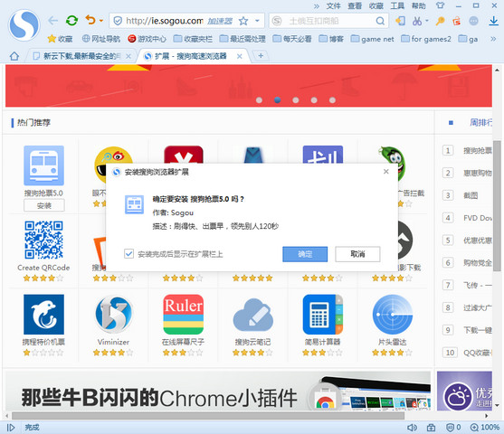The image size is (504, 434).
Task: Open the Chrome小插件 banner
Action: tap(218, 391)
